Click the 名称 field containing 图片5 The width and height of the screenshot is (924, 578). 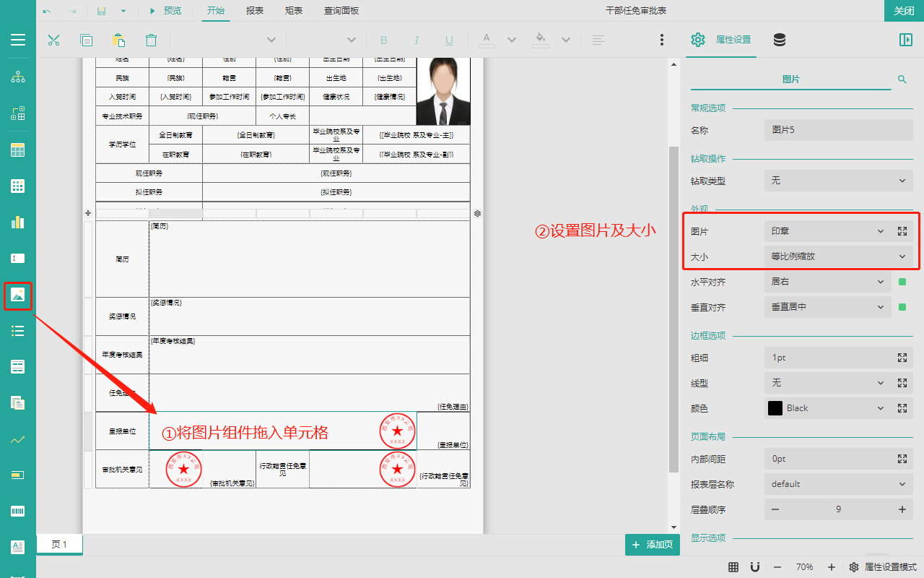point(838,130)
